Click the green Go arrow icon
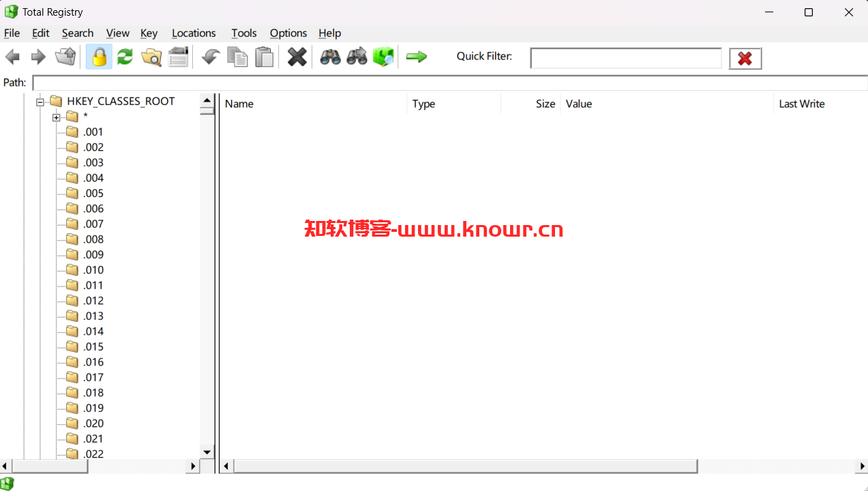Viewport: 868px width, 491px height. pos(417,57)
